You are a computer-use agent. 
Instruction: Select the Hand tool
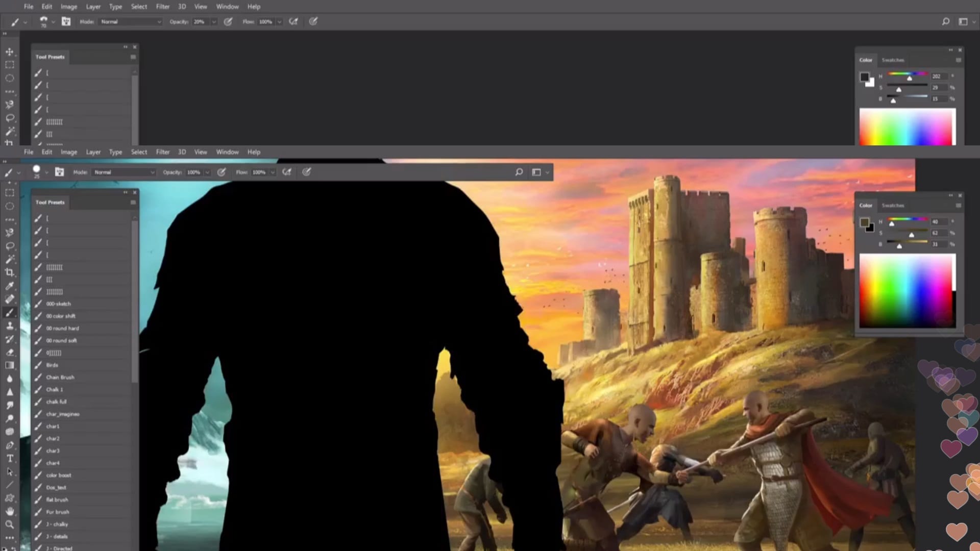(x=10, y=511)
